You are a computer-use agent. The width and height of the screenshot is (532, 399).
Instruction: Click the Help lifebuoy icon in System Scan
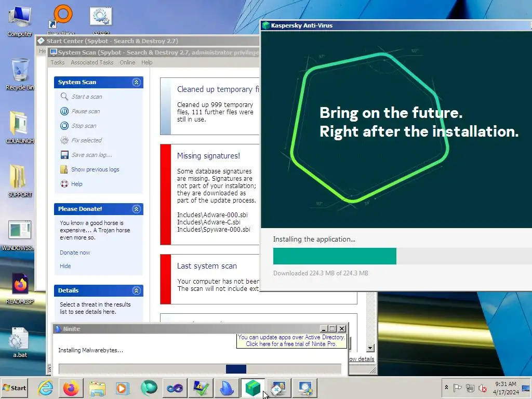(x=64, y=184)
